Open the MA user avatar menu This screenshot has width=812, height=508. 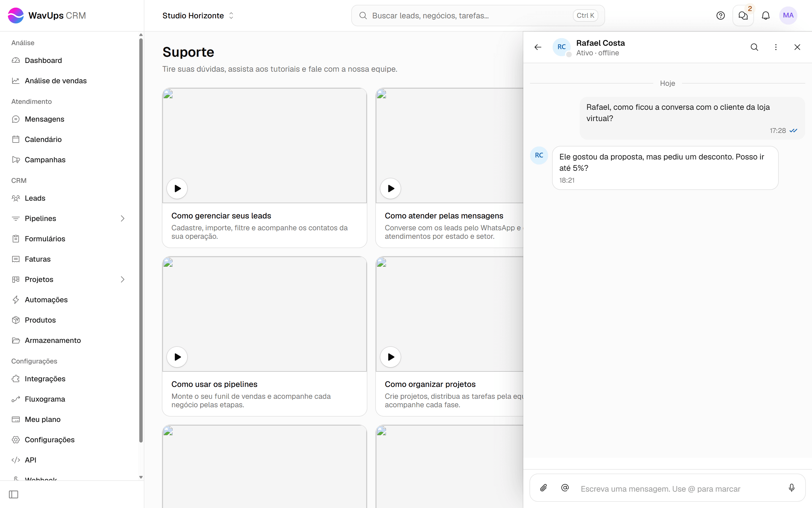coord(788,16)
